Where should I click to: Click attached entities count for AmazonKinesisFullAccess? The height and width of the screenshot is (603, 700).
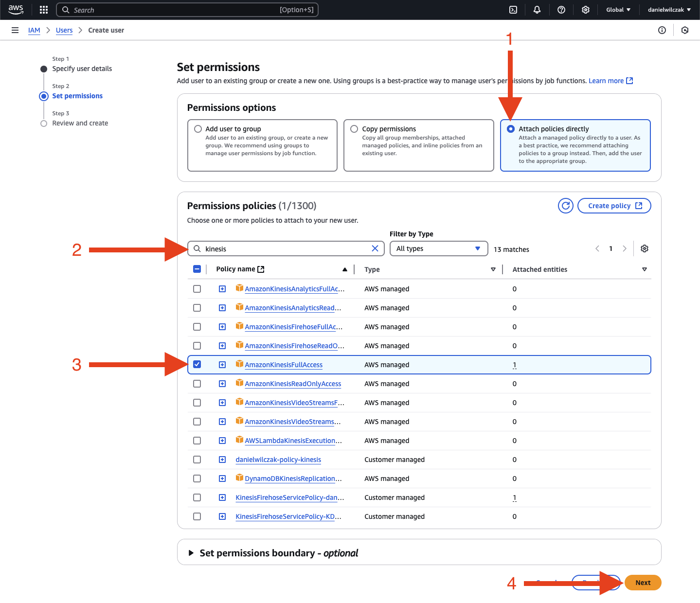[x=514, y=365]
